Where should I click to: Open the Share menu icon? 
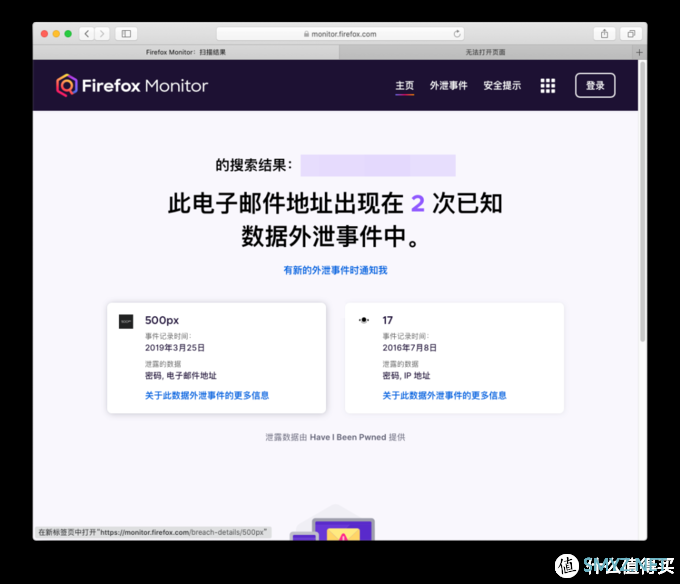point(604,33)
